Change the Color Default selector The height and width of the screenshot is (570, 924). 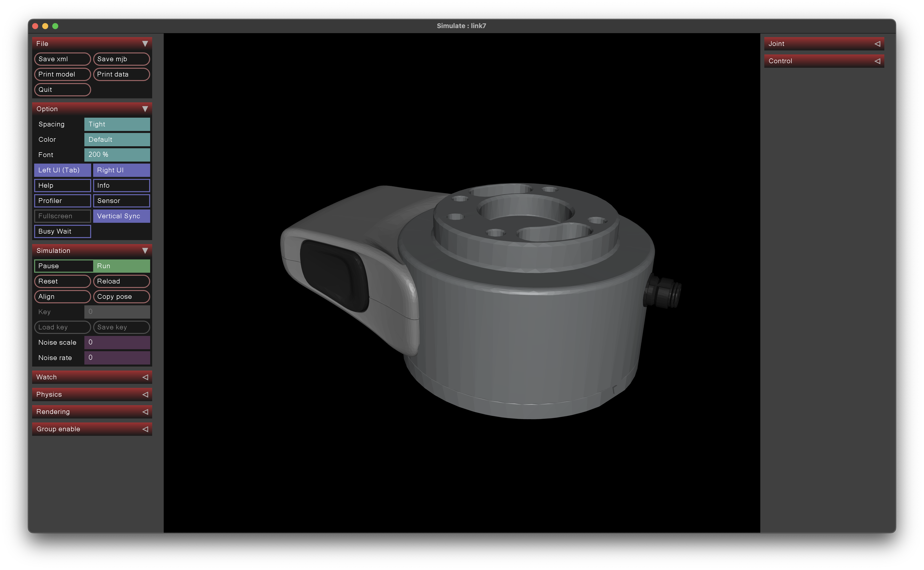(117, 139)
